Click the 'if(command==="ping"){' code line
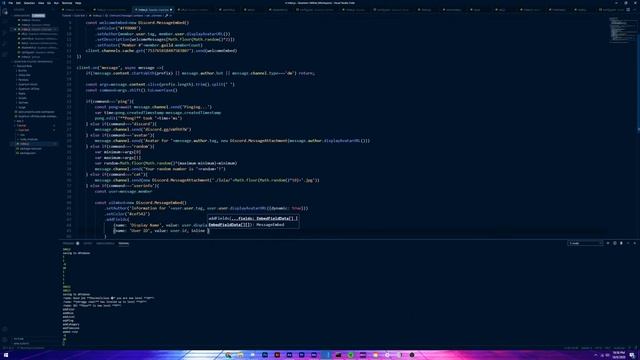 110,102
